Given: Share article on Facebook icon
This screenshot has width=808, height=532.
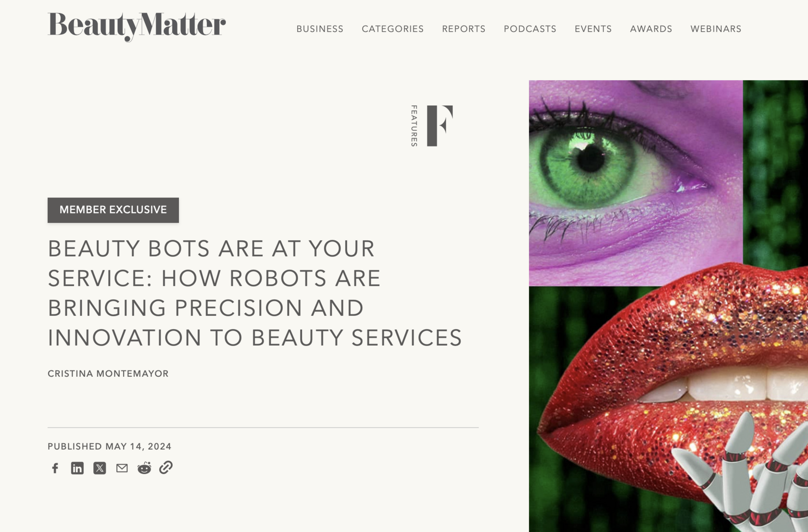Looking at the screenshot, I should click(x=55, y=468).
